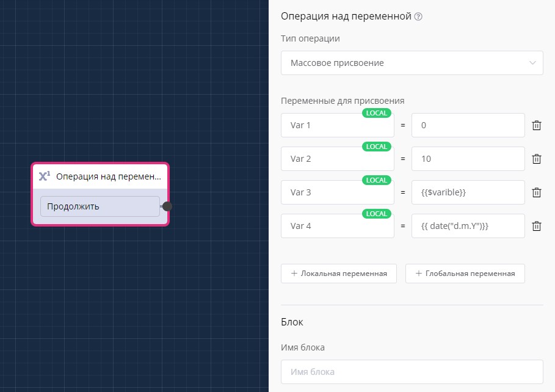The width and height of the screenshot is (555, 392).
Task: Delete the Var 1 assignment row
Action: tap(537, 125)
